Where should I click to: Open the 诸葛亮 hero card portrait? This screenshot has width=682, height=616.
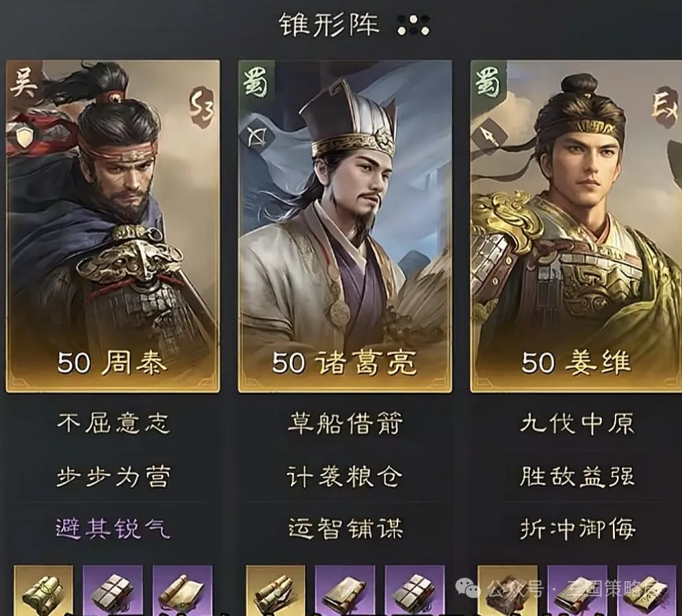coord(345,226)
